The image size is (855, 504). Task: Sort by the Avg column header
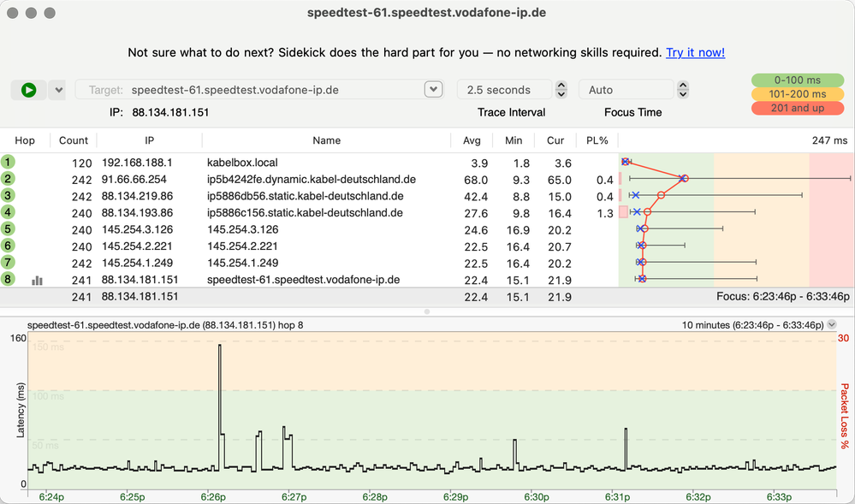[x=472, y=140]
